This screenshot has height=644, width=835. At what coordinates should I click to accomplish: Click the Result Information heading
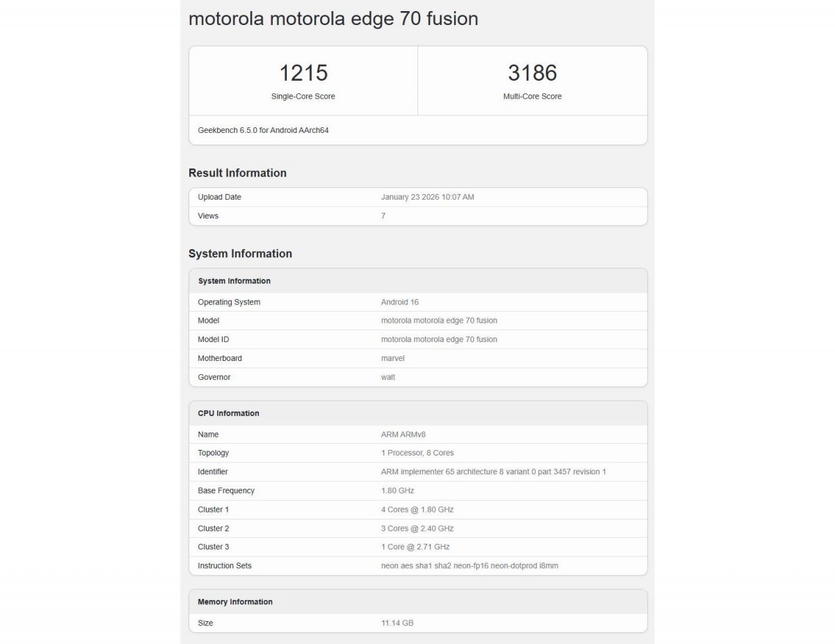coord(237,172)
